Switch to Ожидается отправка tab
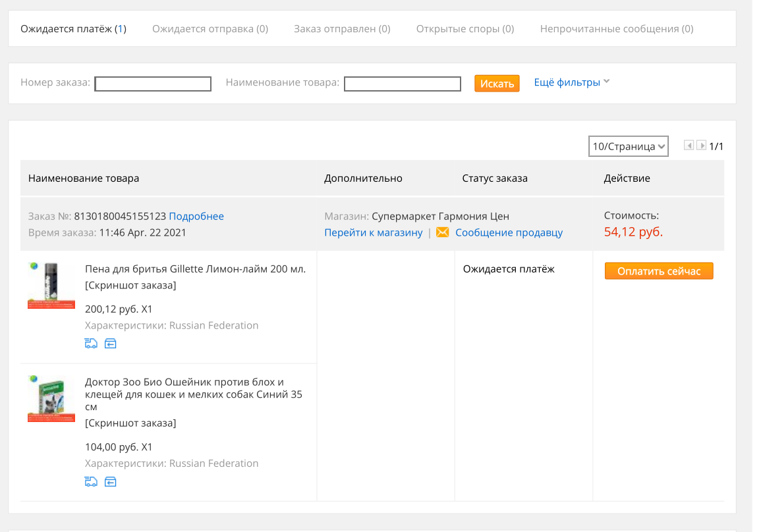Viewport: 761px width, 532px height. click(210, 29)
